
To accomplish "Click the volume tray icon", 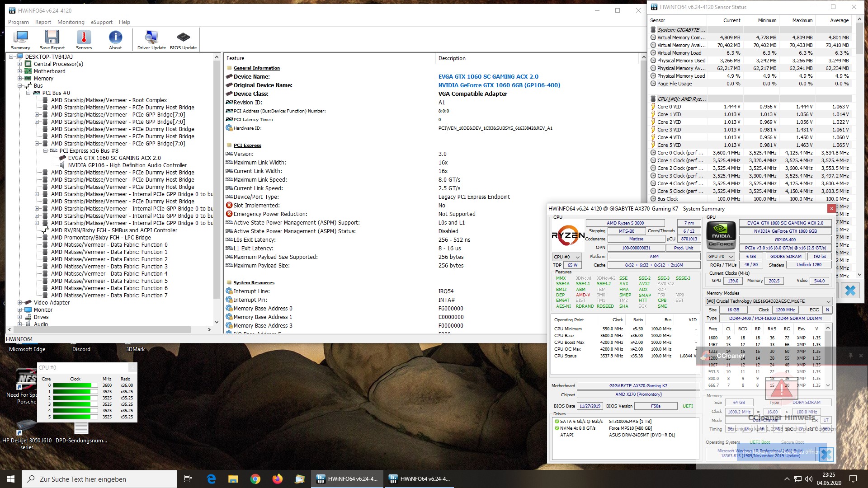I will tap(809, 479).
